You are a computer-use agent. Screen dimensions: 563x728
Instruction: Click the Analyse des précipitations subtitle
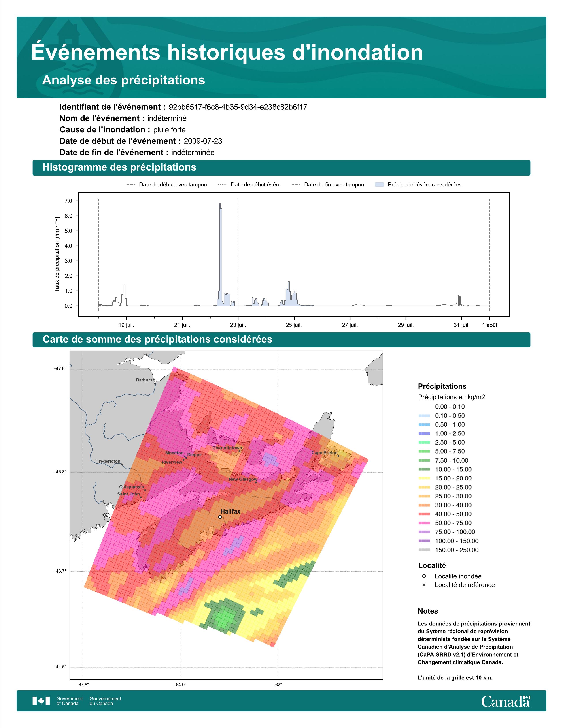[x=124, y=80]
